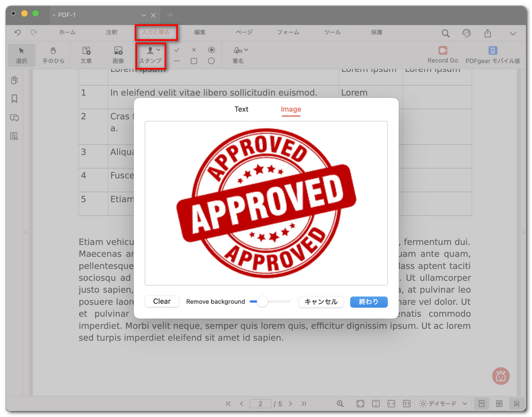The image size is (532, 417).
Task: Expand the day mode (デイモード) dropdown
Action: click(464, 404)
